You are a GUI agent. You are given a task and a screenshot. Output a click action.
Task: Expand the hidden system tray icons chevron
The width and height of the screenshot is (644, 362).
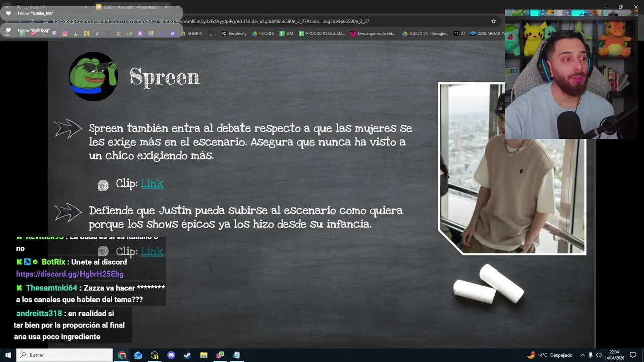pyautogui.click(x=583, y=355)
